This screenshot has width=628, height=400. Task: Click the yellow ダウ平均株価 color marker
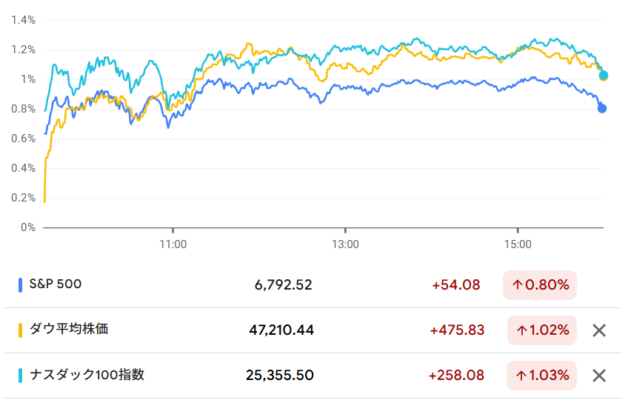[20, 330]
